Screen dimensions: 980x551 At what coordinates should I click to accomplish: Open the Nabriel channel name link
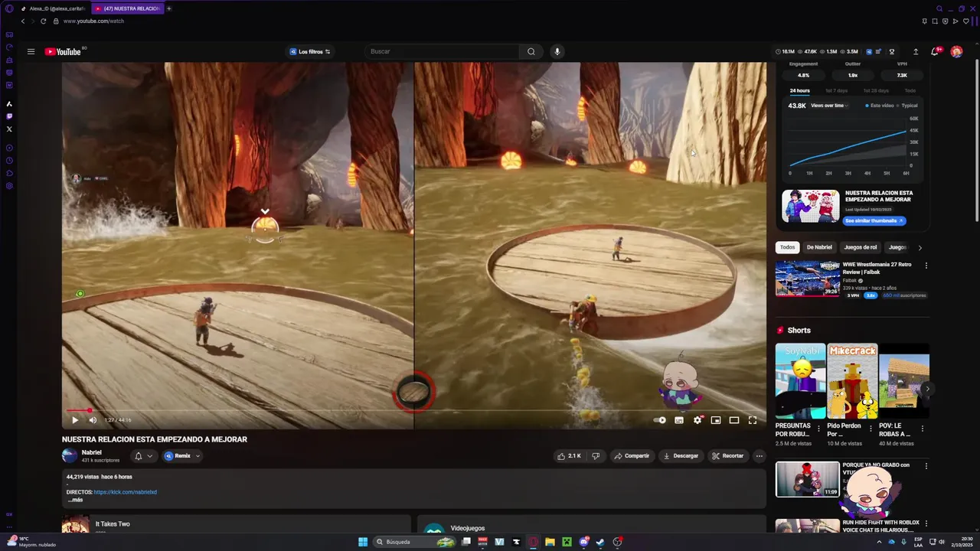(91, 452)
